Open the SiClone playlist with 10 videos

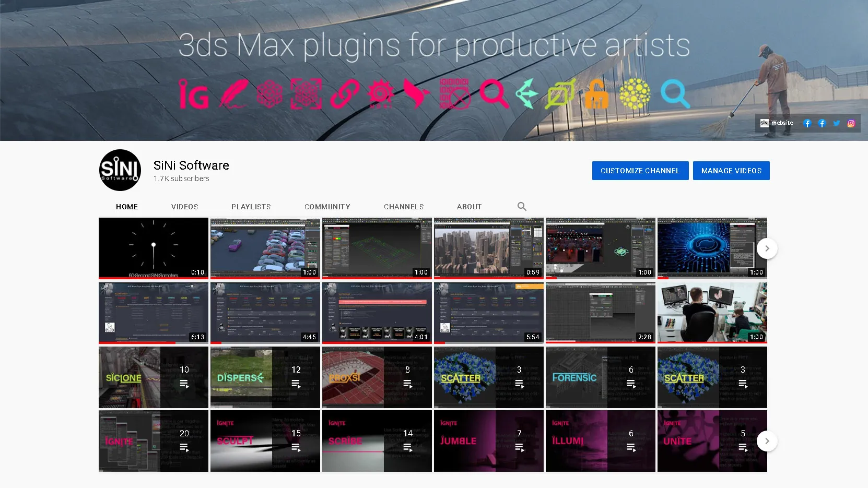(x=154, y=377)
